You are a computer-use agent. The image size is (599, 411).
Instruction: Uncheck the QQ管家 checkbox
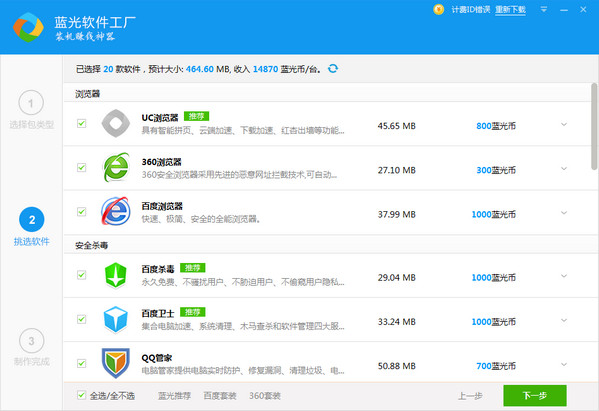tap(81, 363)
